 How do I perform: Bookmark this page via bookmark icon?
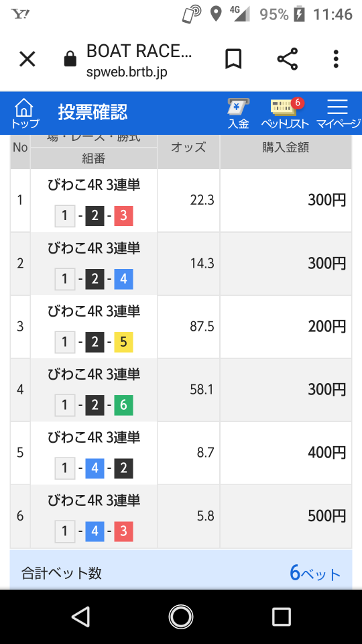click(x=233, y=60)
